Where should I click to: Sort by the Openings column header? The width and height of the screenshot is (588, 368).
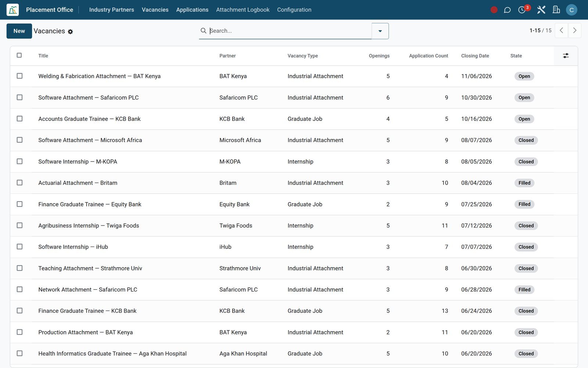click(x=379, y=56)
